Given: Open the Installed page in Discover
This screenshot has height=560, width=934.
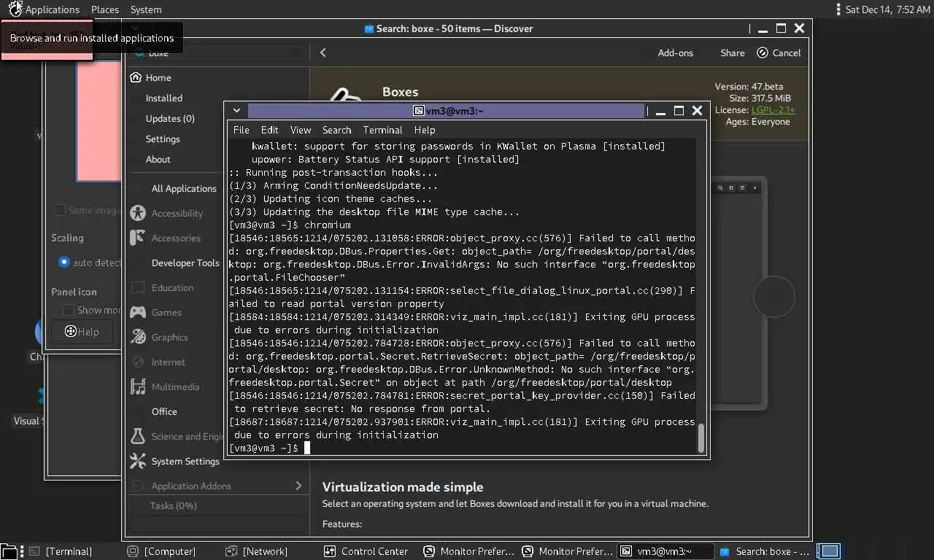Looking at the screenshot, I should (163, 98).
